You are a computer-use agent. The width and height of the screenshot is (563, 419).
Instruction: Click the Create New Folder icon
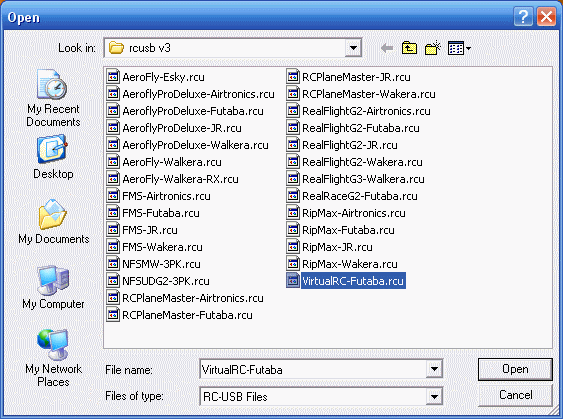click(x=433, y=48)
